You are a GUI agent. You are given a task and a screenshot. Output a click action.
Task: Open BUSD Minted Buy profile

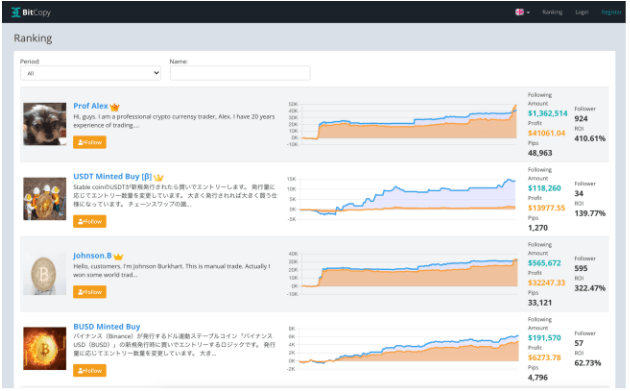click(106, 326)
